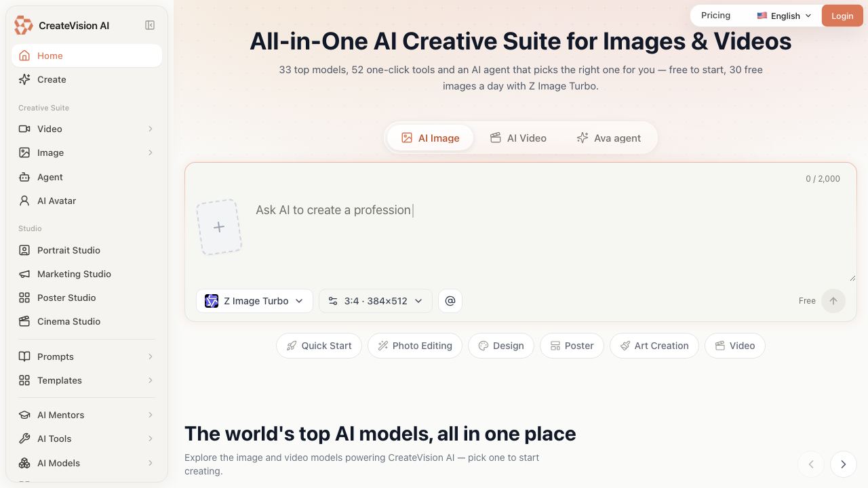
Task: Switch to the AI Video tab
Action: 518,138
